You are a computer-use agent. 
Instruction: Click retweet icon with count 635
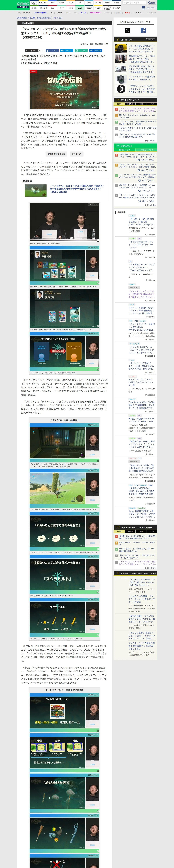[139, 160]
